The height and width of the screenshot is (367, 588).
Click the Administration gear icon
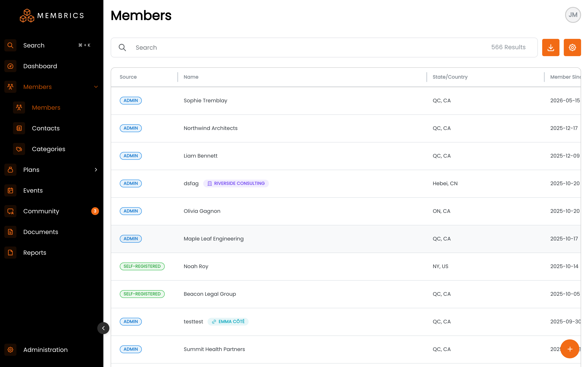click(10, 350)
